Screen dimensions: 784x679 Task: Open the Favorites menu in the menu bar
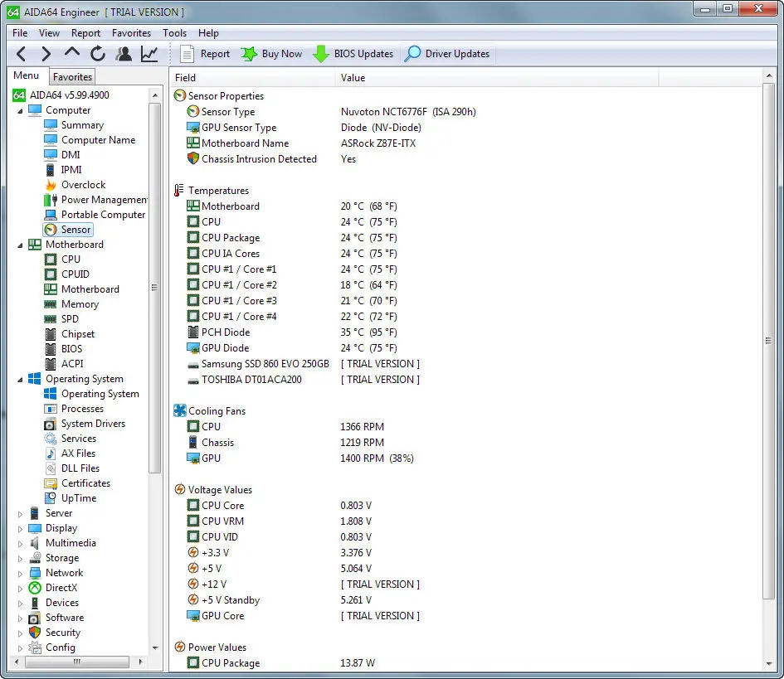click(x=132, y=33)
